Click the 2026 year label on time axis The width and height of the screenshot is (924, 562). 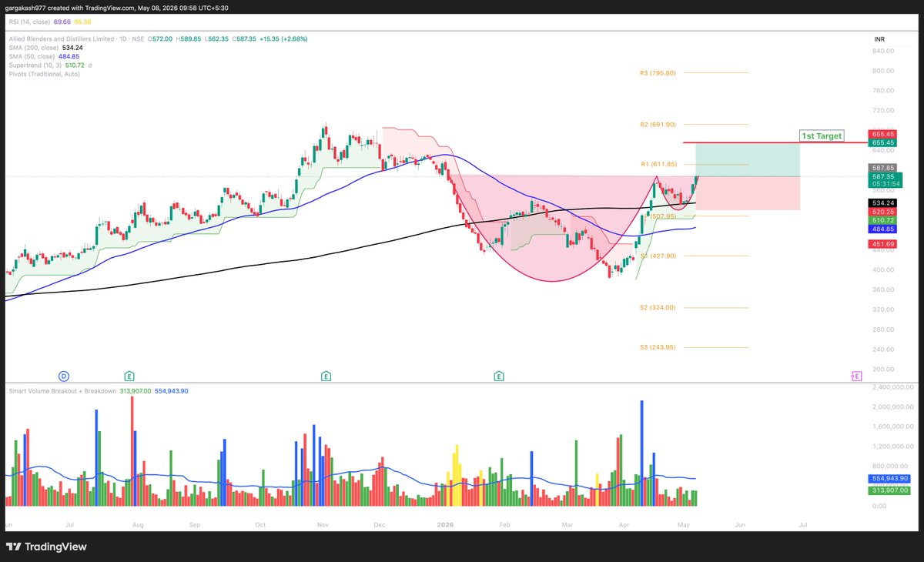click(446, 524)
